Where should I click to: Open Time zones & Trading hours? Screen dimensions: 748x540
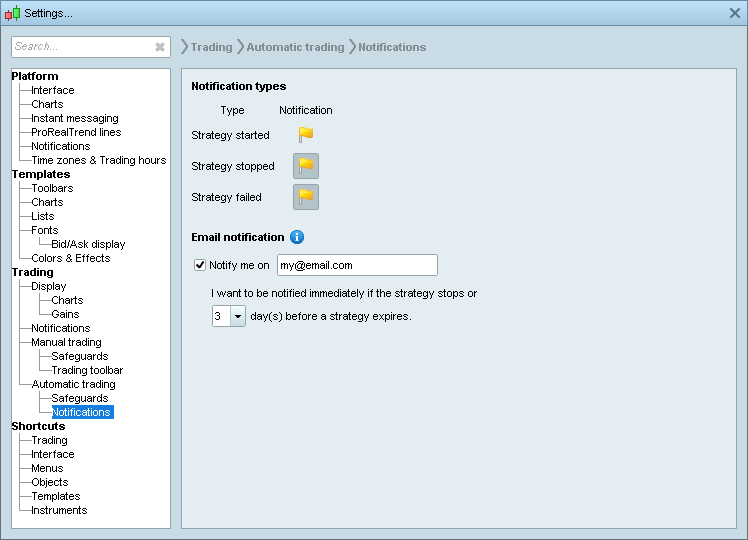[98, 160]
